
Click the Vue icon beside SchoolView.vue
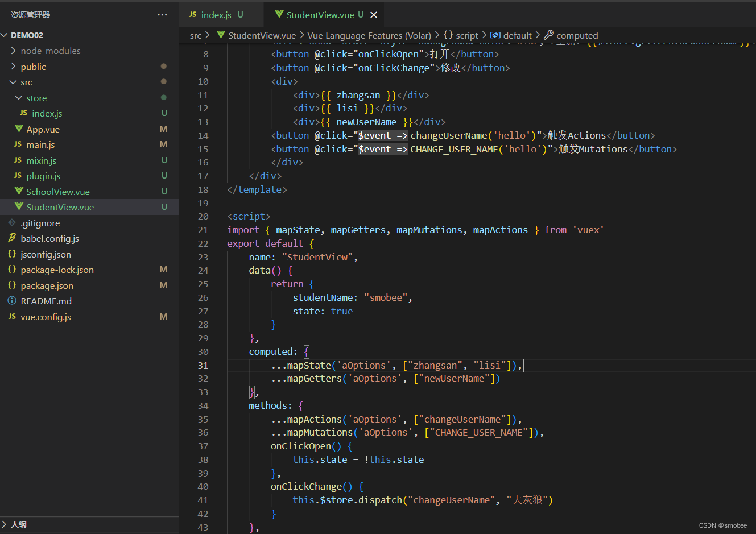(x=19, y=191)
